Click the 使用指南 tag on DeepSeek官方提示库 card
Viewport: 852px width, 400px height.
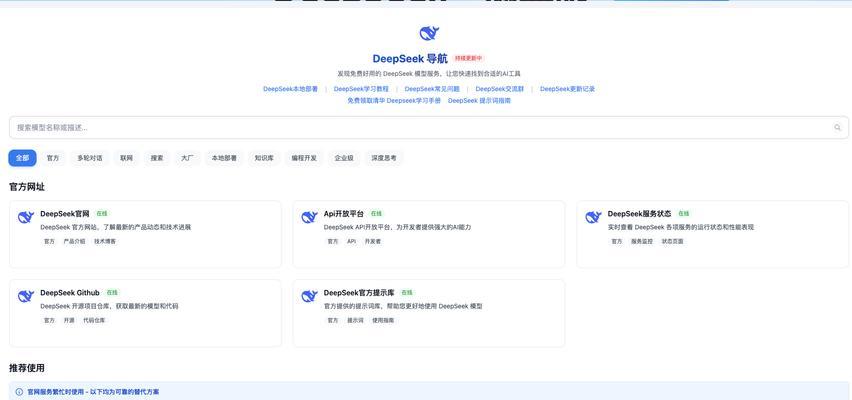[x=383, y=321]
